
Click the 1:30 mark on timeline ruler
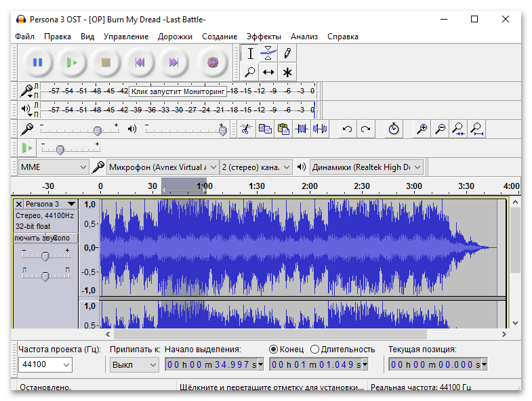[x=256, y=186]
